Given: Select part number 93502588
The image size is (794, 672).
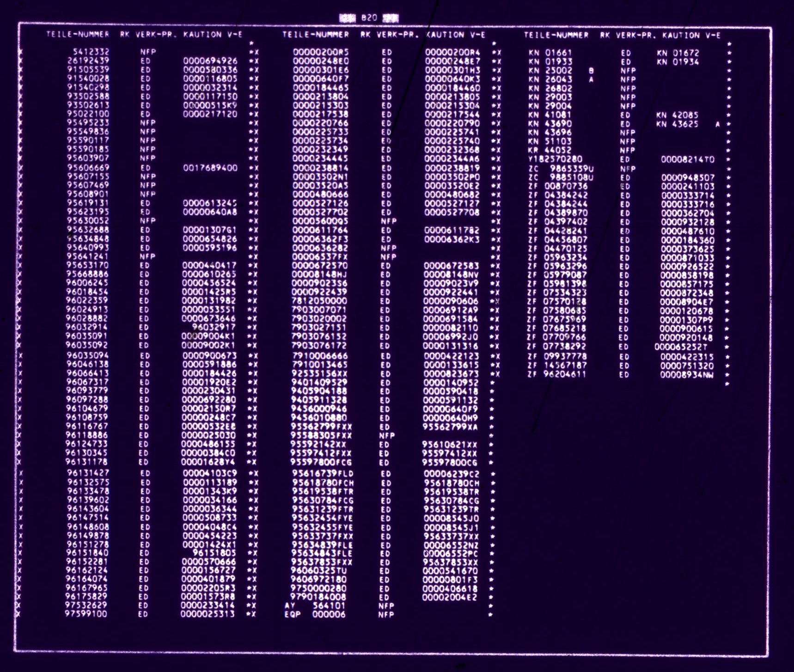Looking at the screenshot, I should (88, 96).
